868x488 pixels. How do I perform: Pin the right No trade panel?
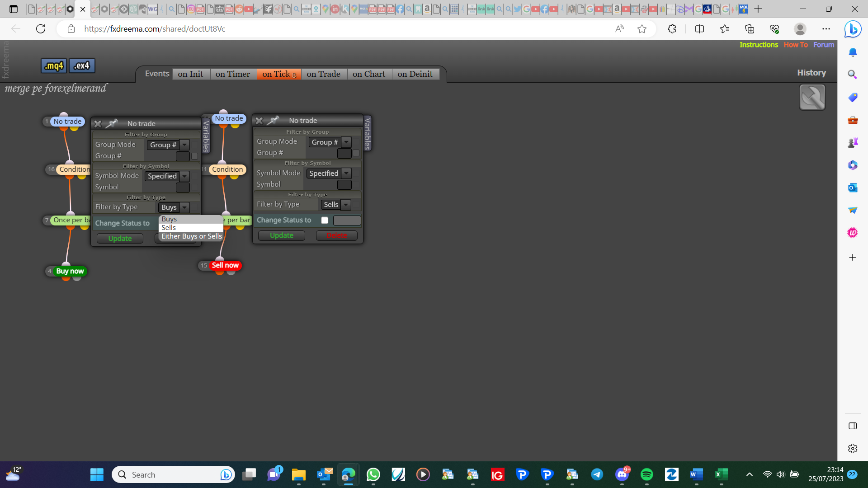pyautogui.click(x=273, y=120)
